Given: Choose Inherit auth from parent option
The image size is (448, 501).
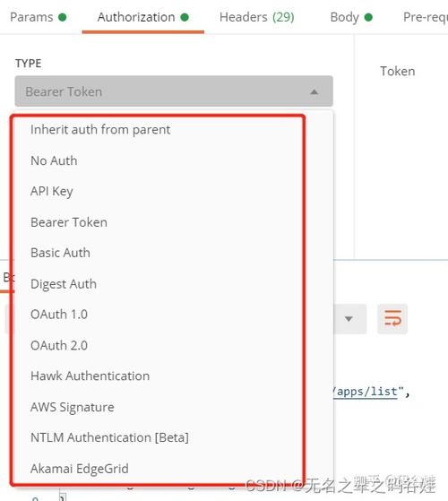Looking at the screenshot, I should tap(100, 130).
